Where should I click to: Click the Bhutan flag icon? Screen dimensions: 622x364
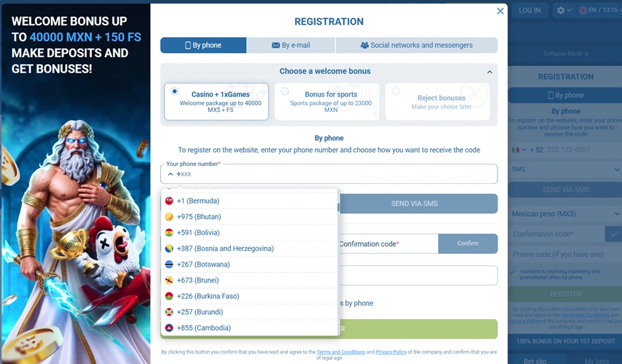click(x=169, y=216)
